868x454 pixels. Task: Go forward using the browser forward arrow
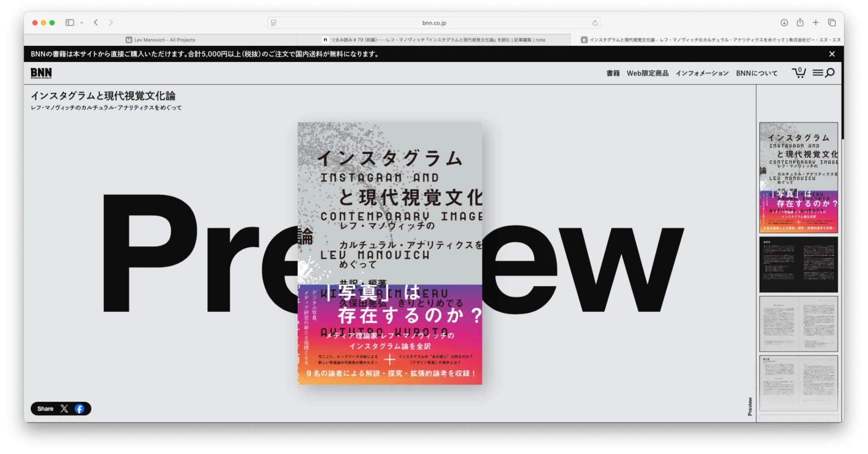[x=111, y=23]
